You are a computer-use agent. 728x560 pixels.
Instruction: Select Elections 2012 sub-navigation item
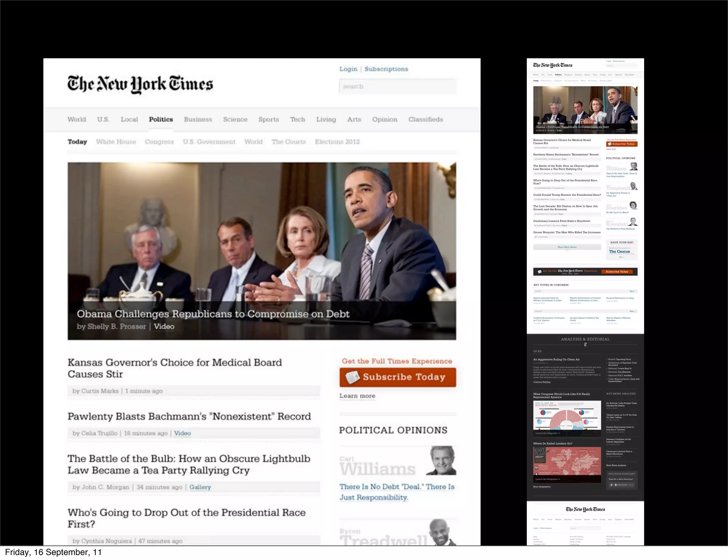pos(337,142)
